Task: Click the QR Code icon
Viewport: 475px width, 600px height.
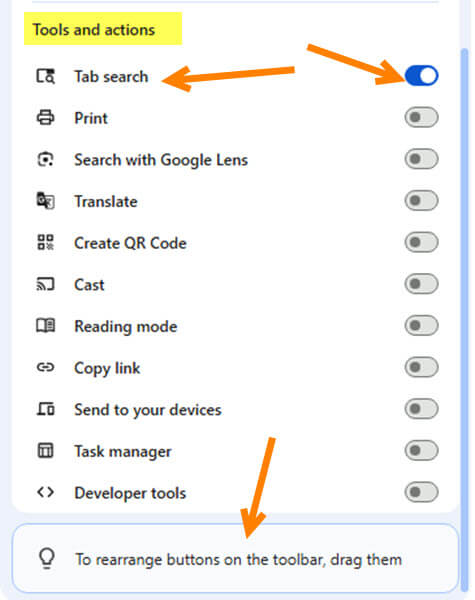Action: point(46,242)
